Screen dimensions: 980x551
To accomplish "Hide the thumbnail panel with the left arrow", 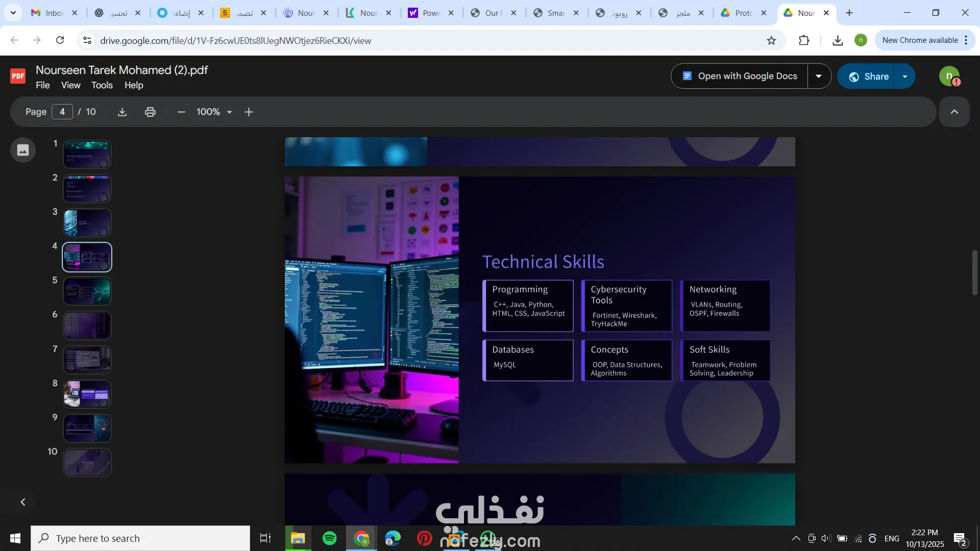I will [23, 502].
